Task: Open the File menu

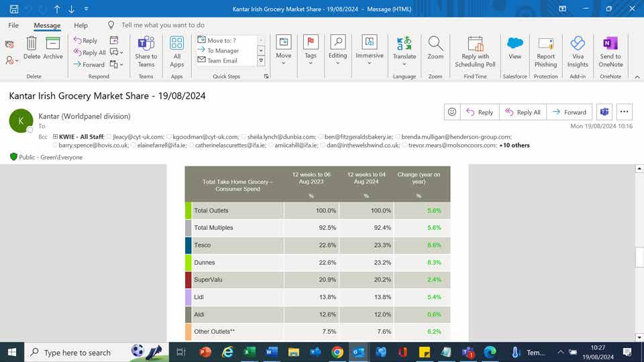Action: tap(13, 25)
